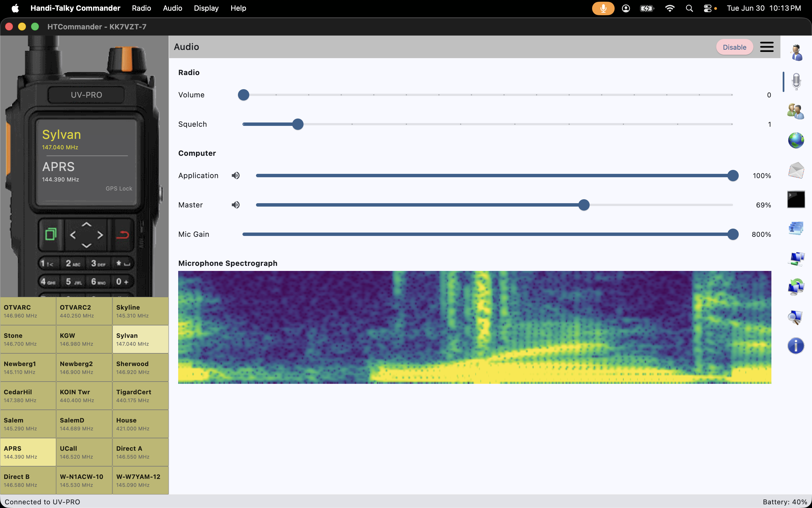Click the Connected to UV-PRO status text
The width and height of the screenshot is (812, 508).
tap(42, 502)
